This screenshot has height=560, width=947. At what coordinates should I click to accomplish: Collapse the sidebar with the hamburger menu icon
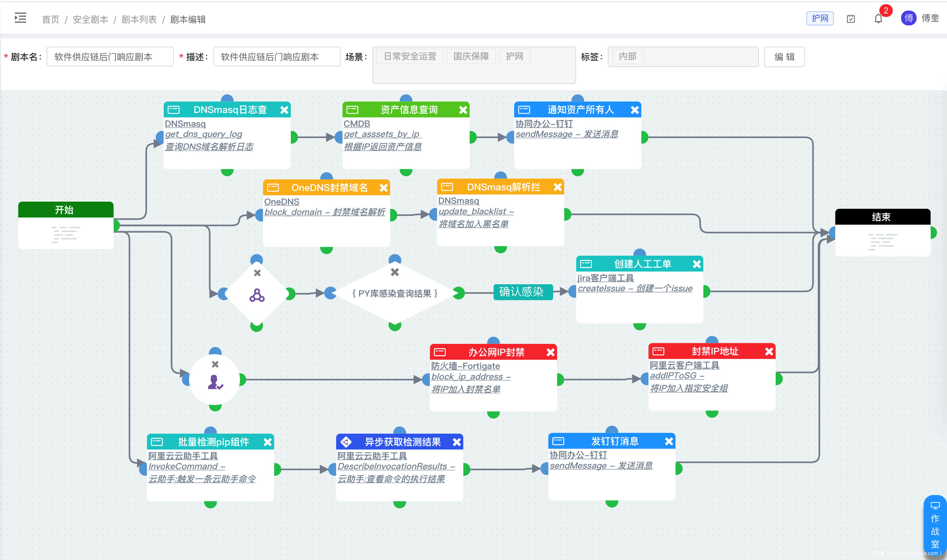coord(20,18)
